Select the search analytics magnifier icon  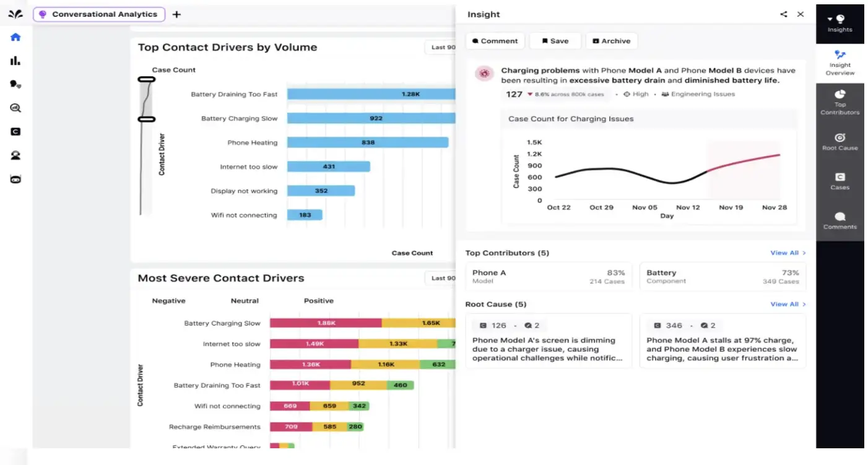pos(15,107)
